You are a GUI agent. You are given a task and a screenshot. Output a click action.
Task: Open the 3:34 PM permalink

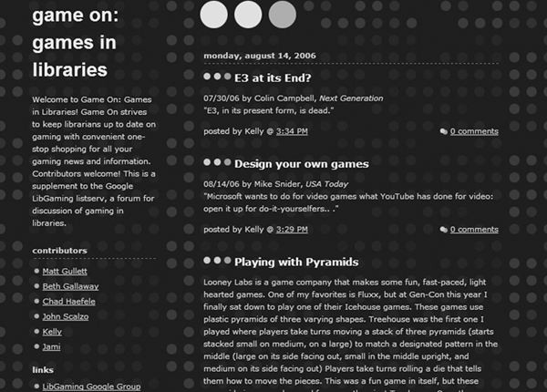(x=292, y=131)
